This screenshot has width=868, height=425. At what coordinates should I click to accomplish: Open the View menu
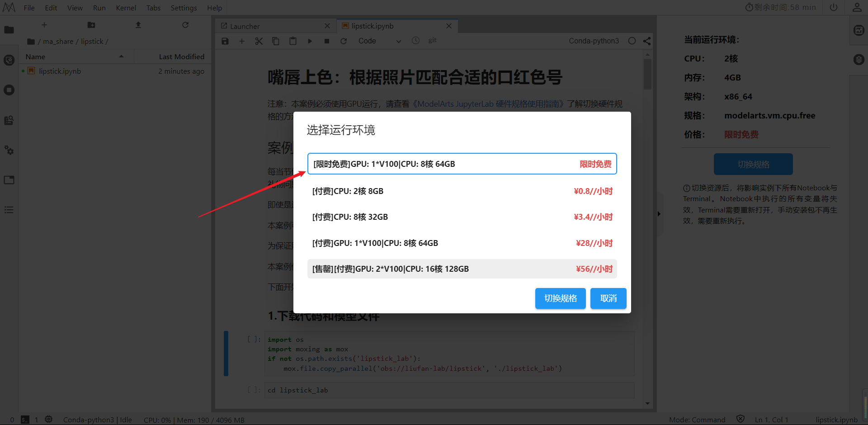coord(75,8)
